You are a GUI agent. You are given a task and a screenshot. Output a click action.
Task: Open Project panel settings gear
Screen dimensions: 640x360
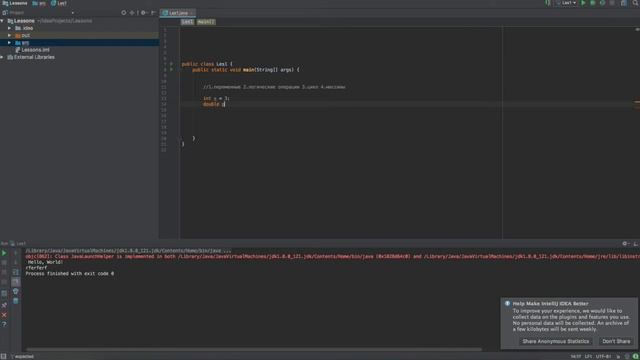pyautogui.click(x=143, y=13)
